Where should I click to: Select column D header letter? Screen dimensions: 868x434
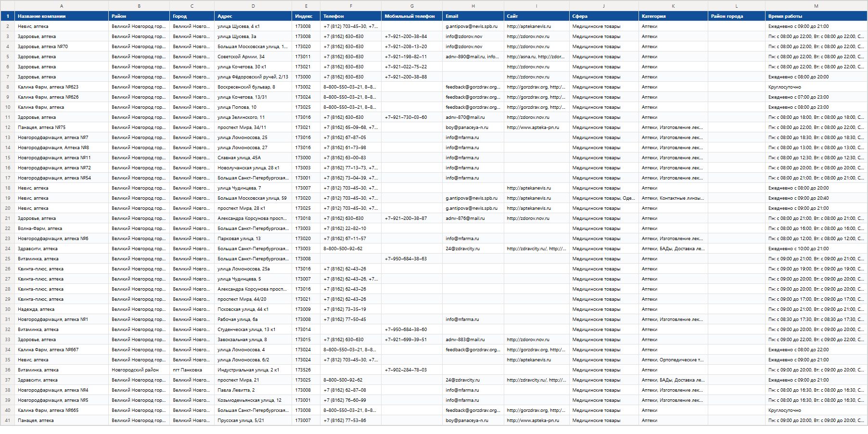[253, 6]
